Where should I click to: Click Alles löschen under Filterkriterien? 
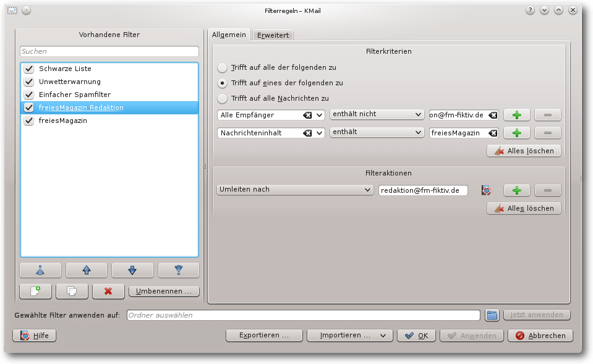point(524,151)
